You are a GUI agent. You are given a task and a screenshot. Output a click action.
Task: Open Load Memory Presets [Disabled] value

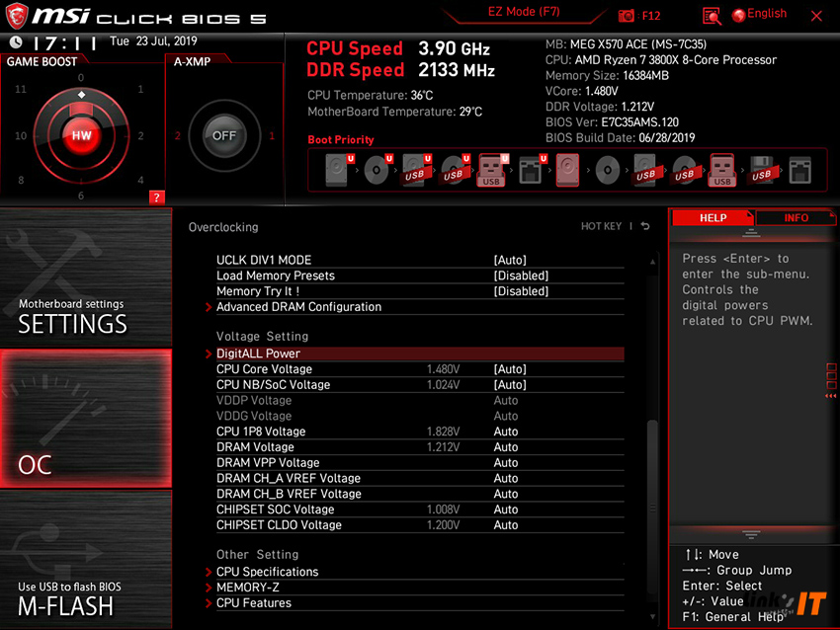521,276
